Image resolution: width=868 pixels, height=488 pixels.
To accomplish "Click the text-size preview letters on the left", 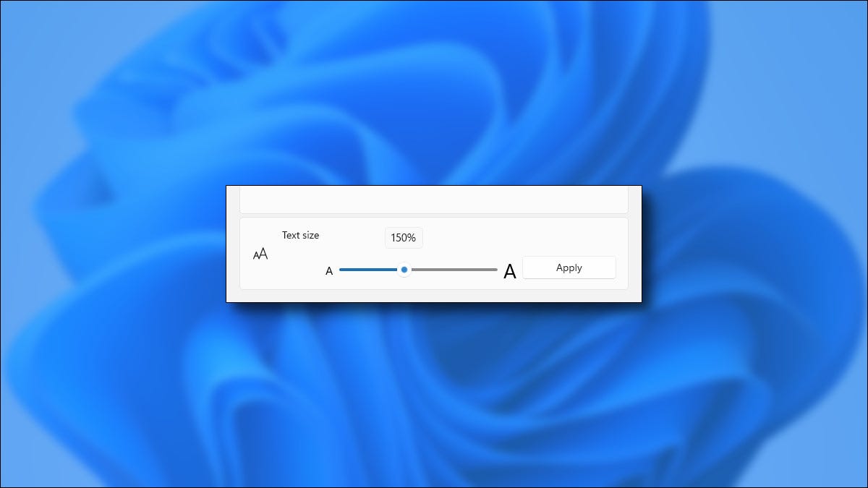I will [260, 254].
